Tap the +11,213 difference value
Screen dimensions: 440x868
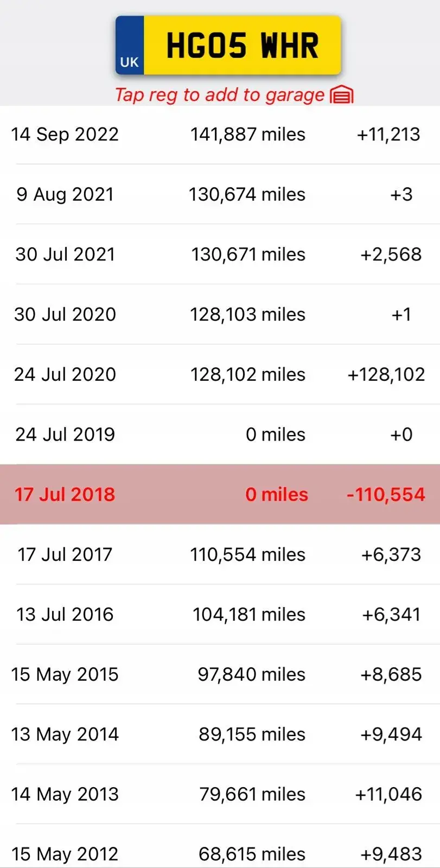[388, 135]
